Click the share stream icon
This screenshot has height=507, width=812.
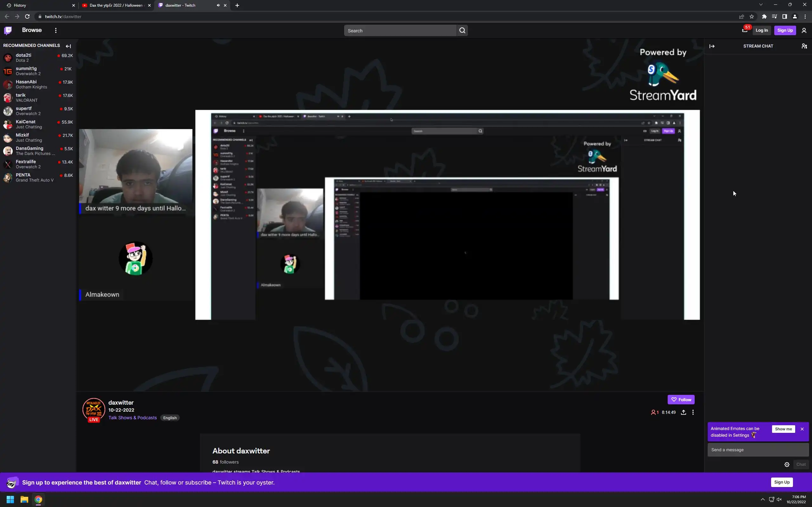click(683, 413)
